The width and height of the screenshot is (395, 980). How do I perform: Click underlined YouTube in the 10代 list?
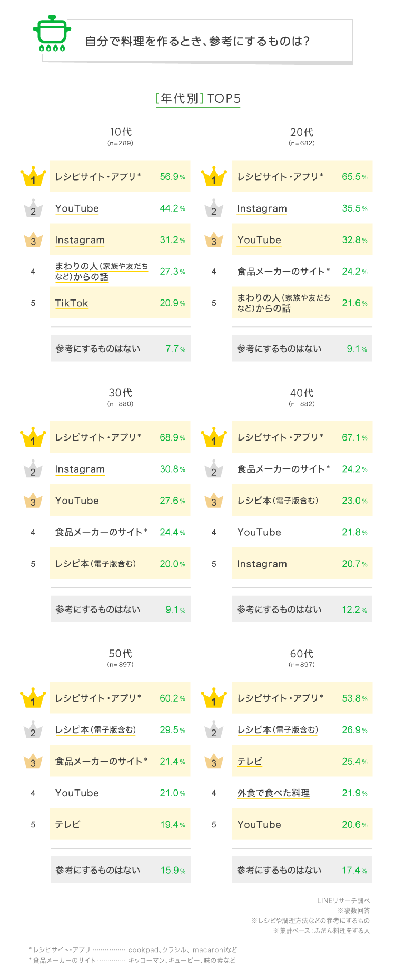(77, 208)
